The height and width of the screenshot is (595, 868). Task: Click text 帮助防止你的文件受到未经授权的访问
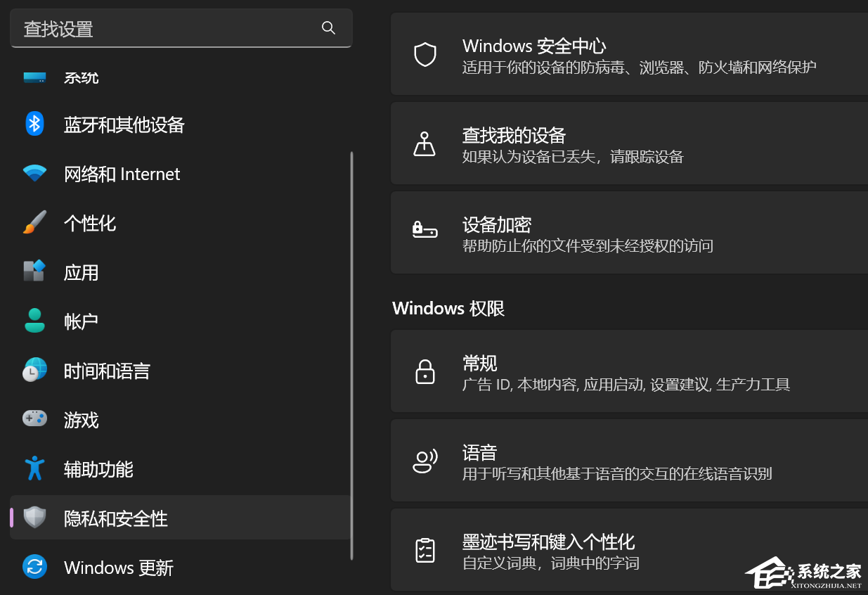tap(588, 245)
